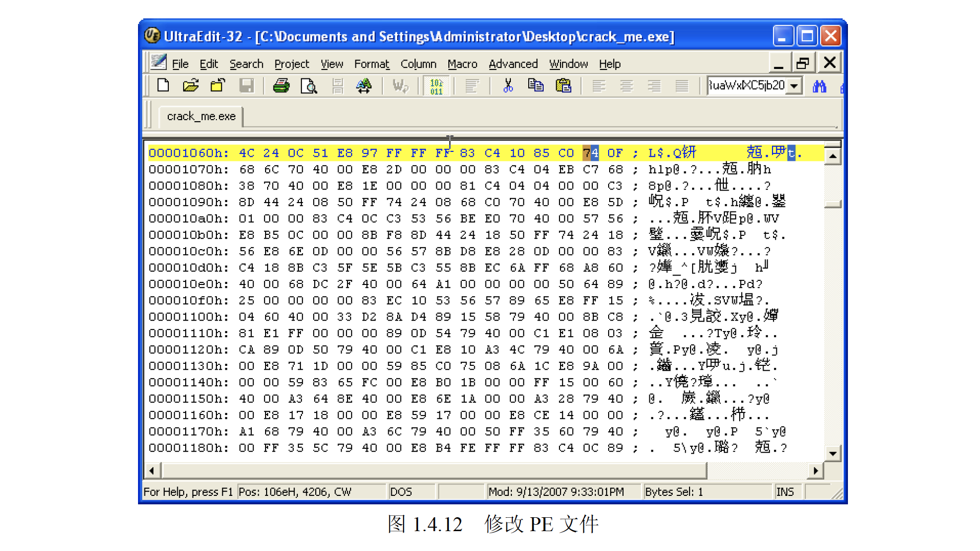Click the Cut scissors icon

(507, 86)
